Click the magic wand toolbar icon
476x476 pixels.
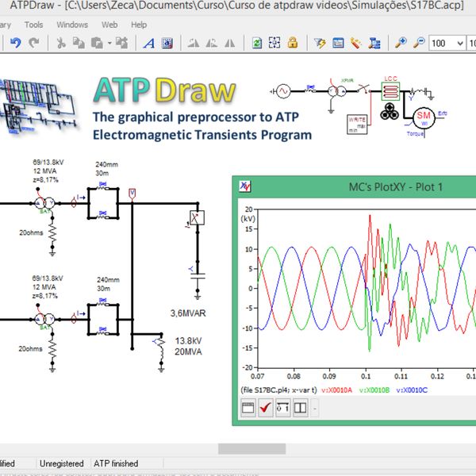click(355, 43)
